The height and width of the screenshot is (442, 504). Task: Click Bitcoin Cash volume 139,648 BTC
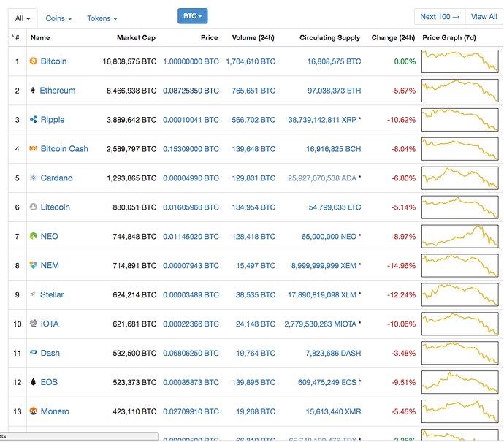(x=253, y=149)
